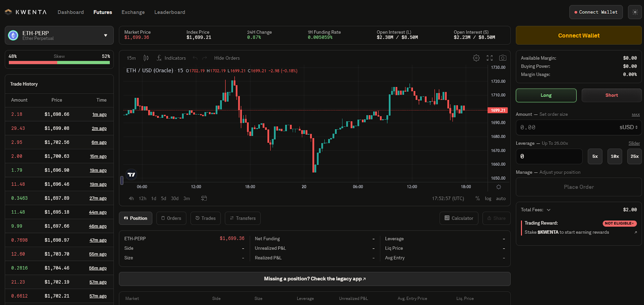
Task: Open the ETH-PERP market dropdown
Action: (x=59, y=35)
